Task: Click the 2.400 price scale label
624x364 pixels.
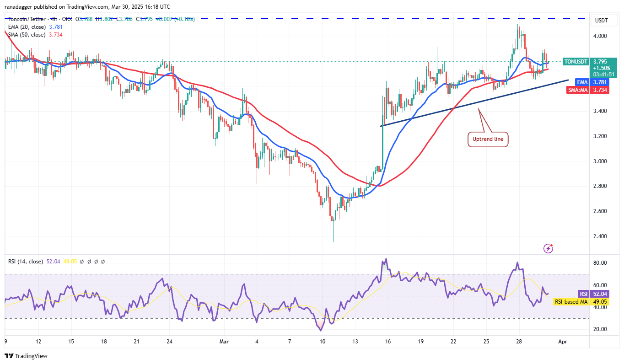Action: pos(599,236)
